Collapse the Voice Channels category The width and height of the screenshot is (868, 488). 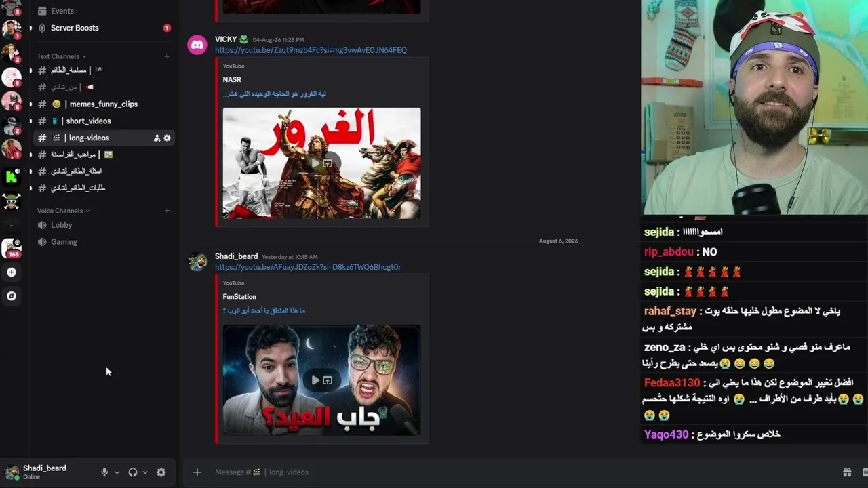click(63, 211)
